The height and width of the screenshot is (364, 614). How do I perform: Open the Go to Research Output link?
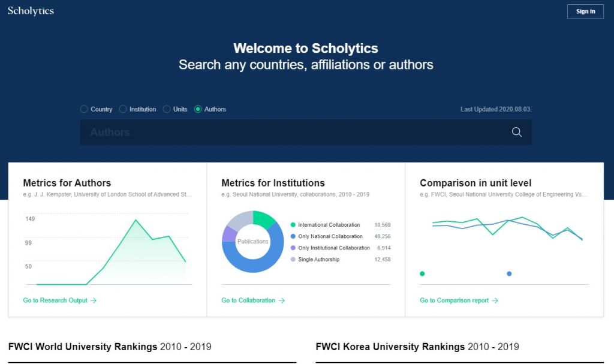tap(59, 300)
